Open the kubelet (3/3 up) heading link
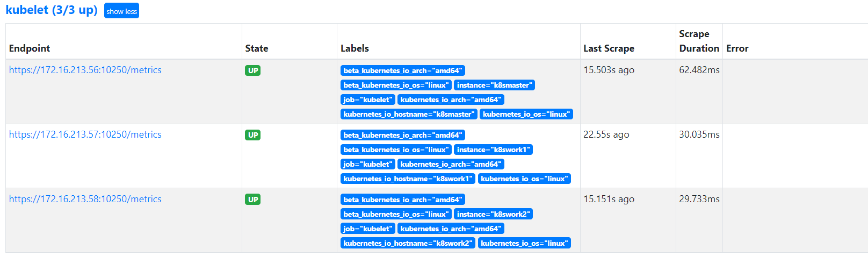The image size is (868, 263). [52, 10]
